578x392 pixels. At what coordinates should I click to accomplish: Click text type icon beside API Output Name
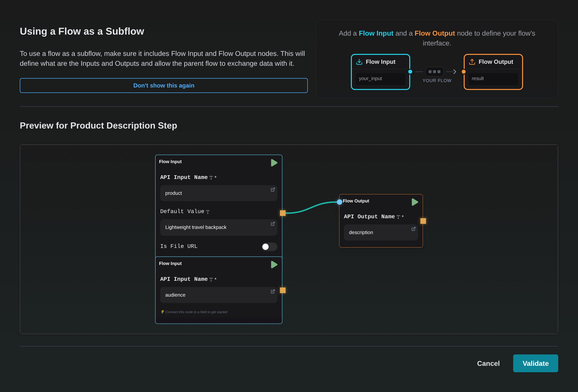398,217
